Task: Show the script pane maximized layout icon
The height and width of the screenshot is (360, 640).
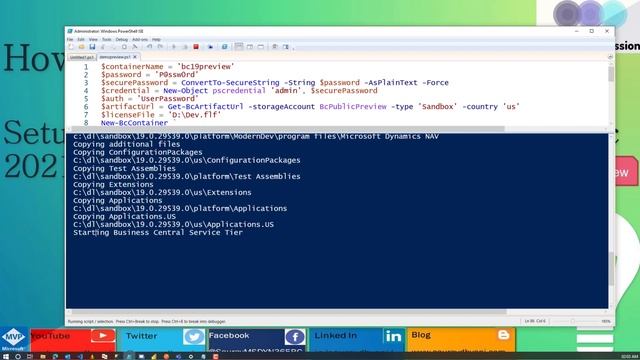Action: click(x=260, y=47)
